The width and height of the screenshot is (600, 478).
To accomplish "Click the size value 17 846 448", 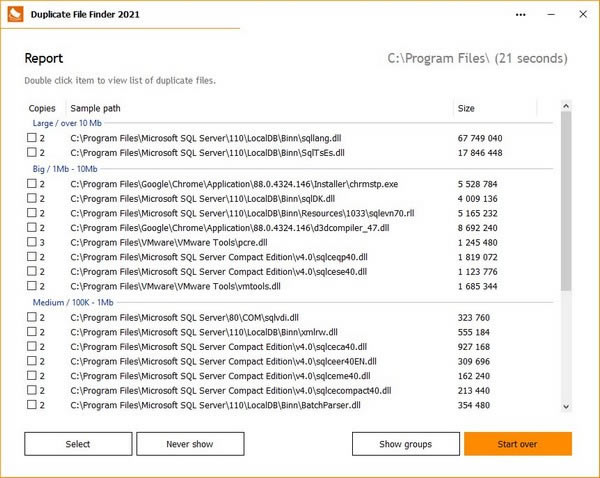I will click(480, 153).
